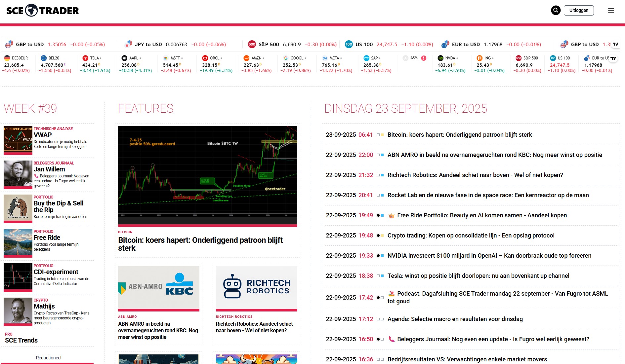Image resolution: width=625 pixels, height=364 pixels.
Task: Open the ABN AMRO KBC article card
Action: [158, 304]
